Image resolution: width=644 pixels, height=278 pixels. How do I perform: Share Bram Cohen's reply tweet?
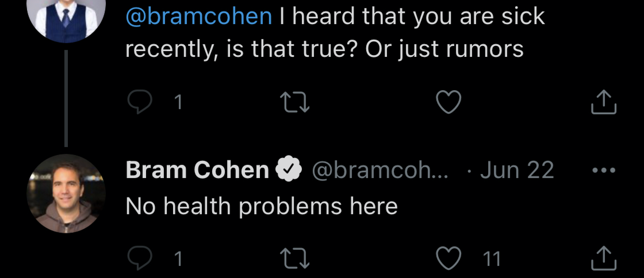coord(604,258)
